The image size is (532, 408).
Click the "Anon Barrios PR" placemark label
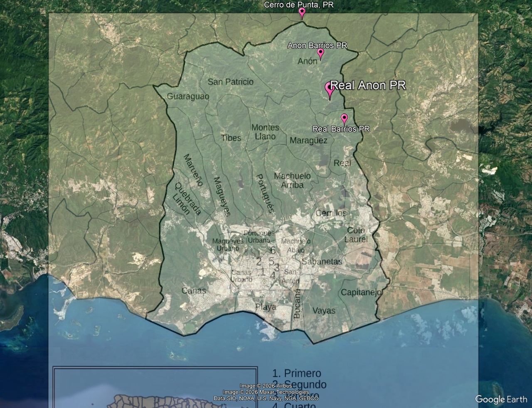[x=317, y=45]
